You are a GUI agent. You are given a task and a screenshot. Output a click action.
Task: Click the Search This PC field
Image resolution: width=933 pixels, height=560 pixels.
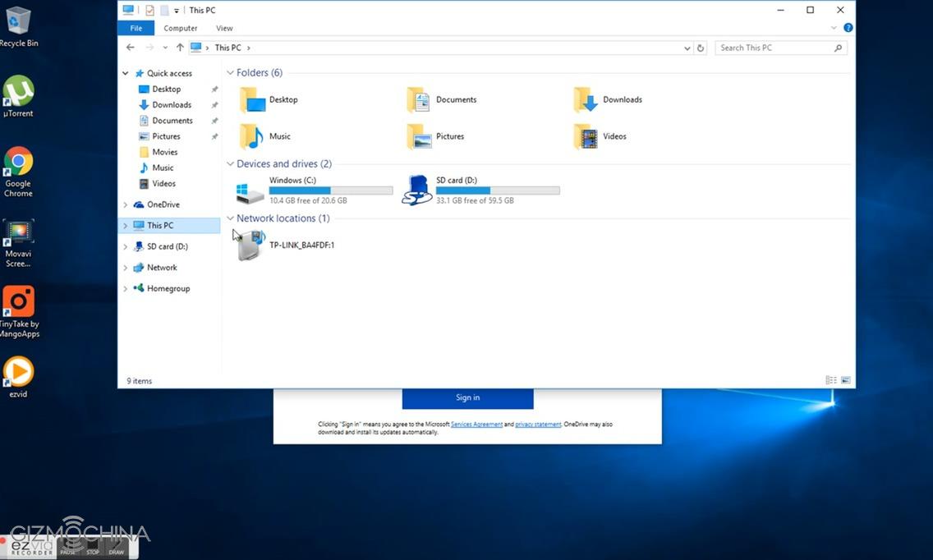click(774, 48)
